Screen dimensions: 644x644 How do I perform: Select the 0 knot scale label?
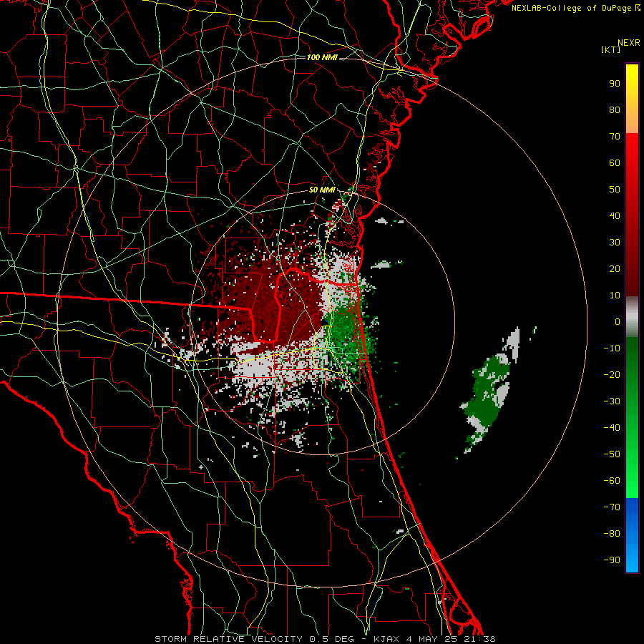(x=618, y=321)
